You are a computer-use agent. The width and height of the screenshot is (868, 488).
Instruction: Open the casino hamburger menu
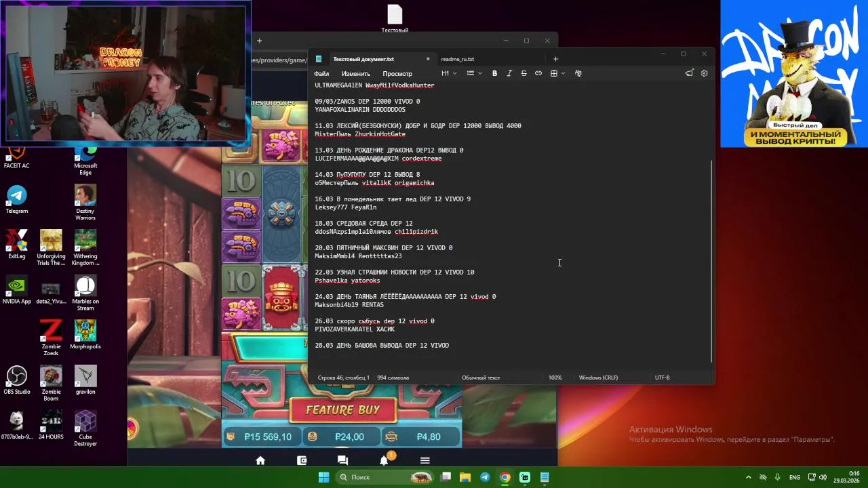425,460
